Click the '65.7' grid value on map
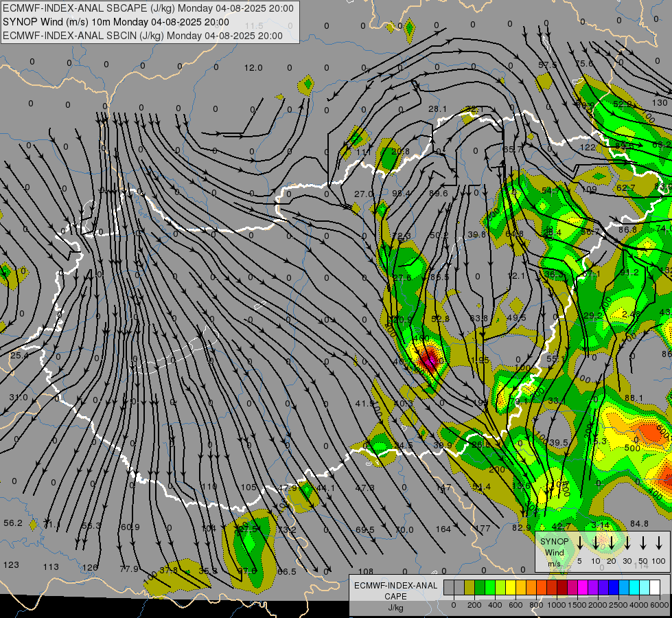 (x=513, y=149)
